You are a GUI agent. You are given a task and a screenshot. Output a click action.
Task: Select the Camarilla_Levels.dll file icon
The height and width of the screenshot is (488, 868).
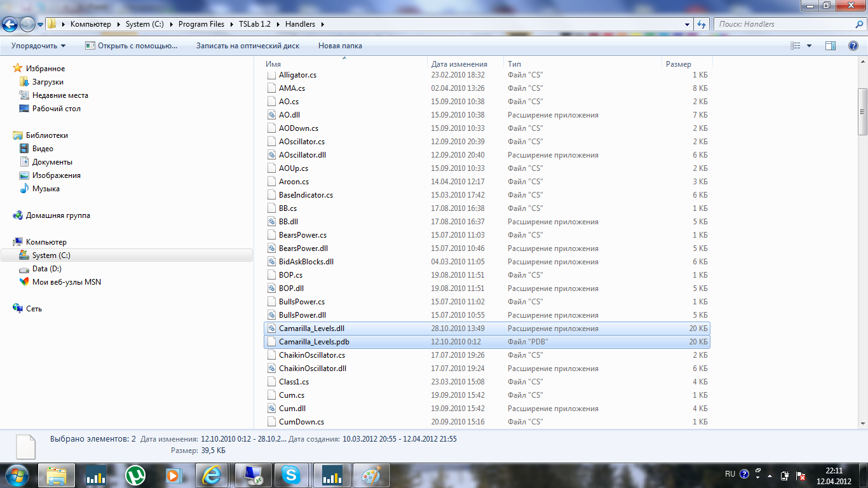(272, 329)
